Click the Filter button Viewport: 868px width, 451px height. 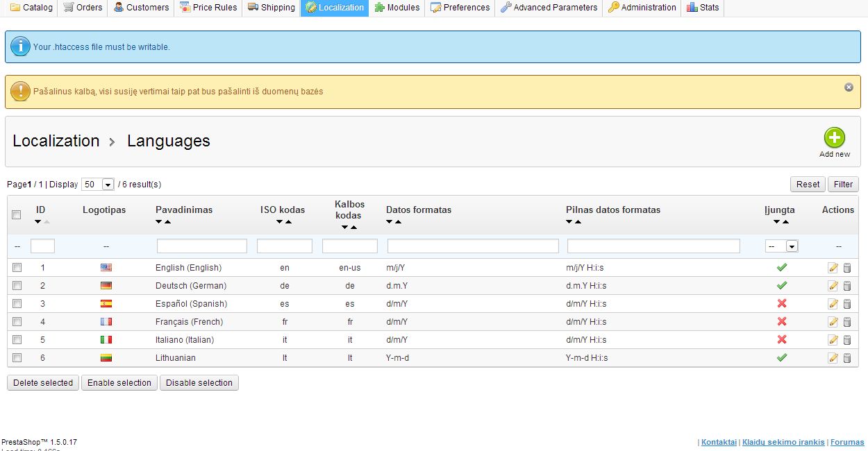tap(843, 185)
